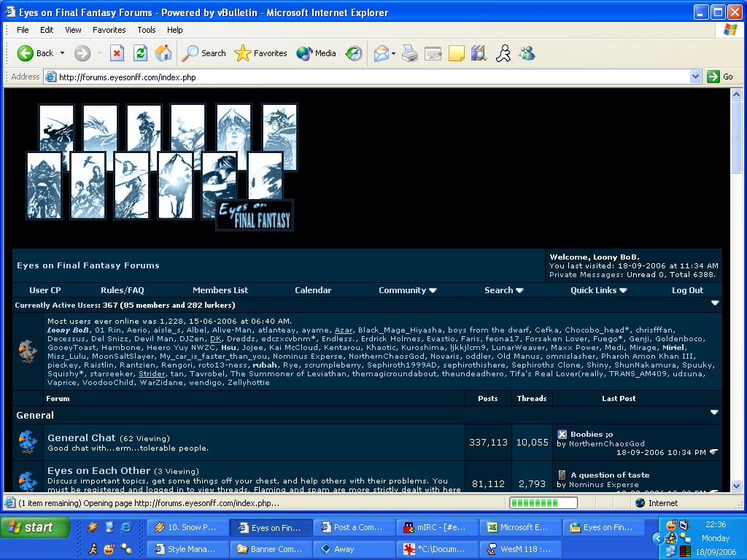Click the icon beside the Boobies ;o thread
This screenshot has width=747, height=560.
click(562, 434)
